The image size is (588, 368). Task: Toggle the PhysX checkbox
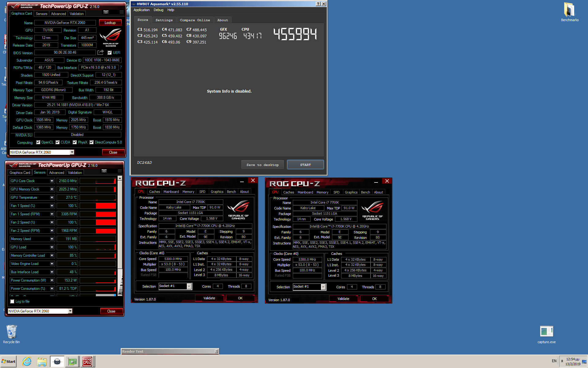pyautogui.click(x=75, y=142)
